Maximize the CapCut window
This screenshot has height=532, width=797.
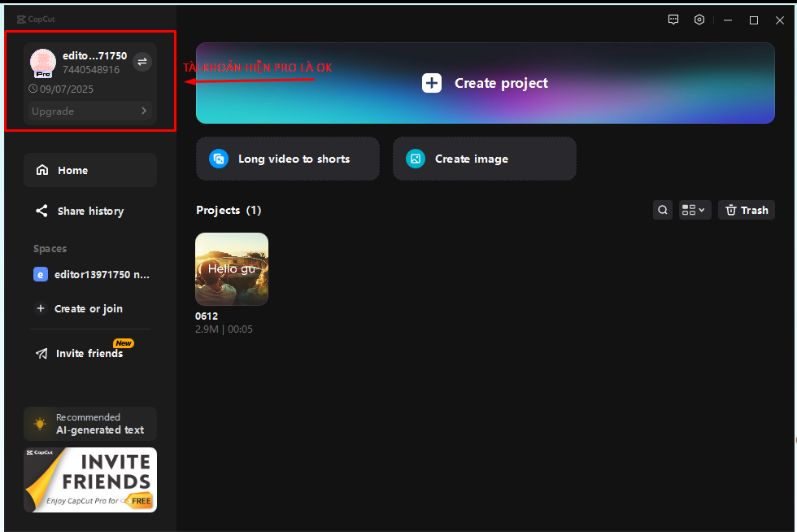tap(754, 20)
